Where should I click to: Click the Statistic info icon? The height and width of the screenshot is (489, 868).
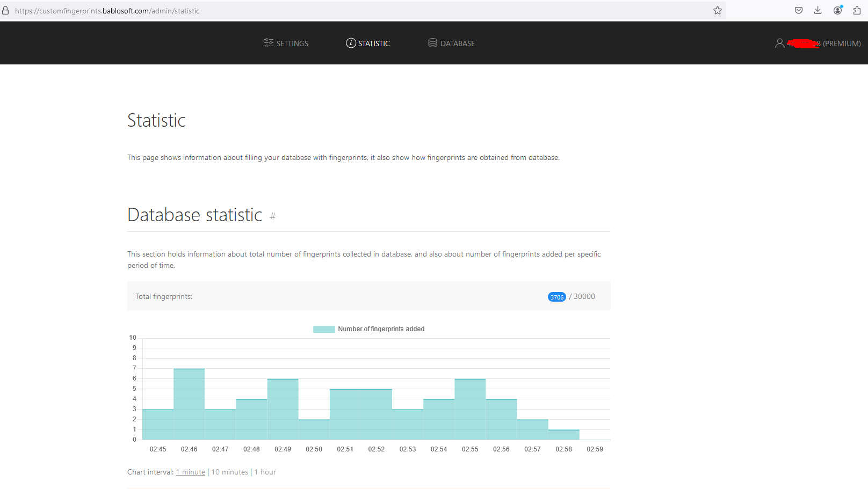351,43
